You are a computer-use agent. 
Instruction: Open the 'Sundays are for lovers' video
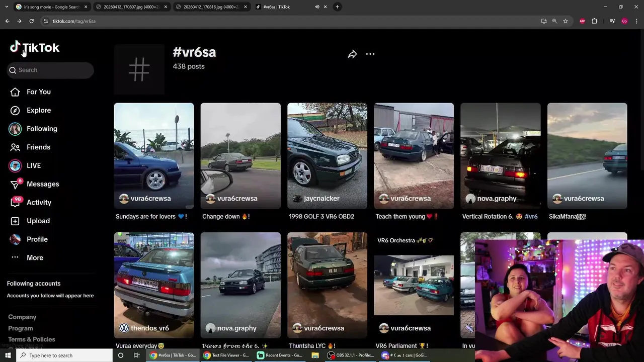point(153,155)
